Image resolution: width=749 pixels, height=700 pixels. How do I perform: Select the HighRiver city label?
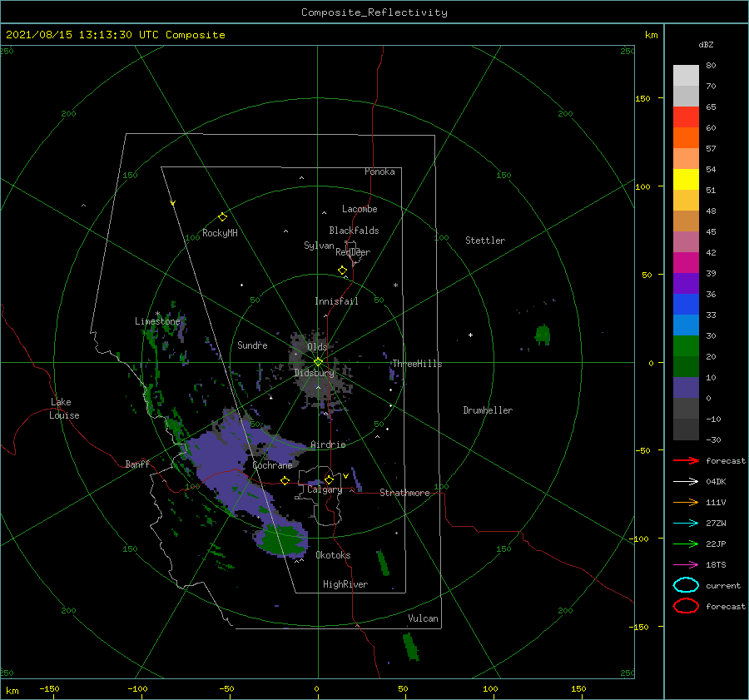(x=345, y=584)
